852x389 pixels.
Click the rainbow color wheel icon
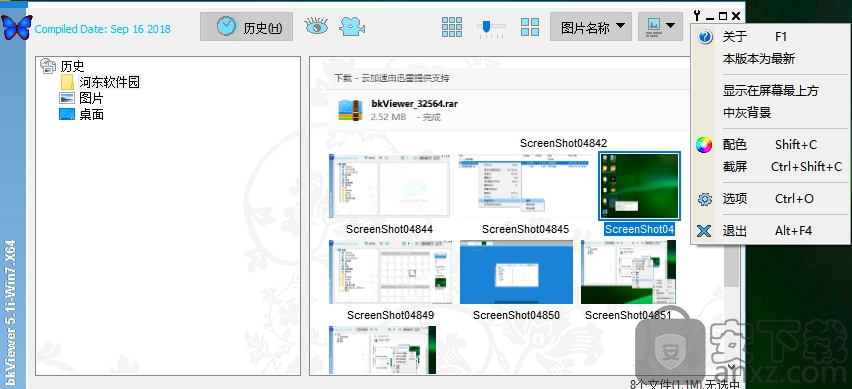click(x=704, y=145)
